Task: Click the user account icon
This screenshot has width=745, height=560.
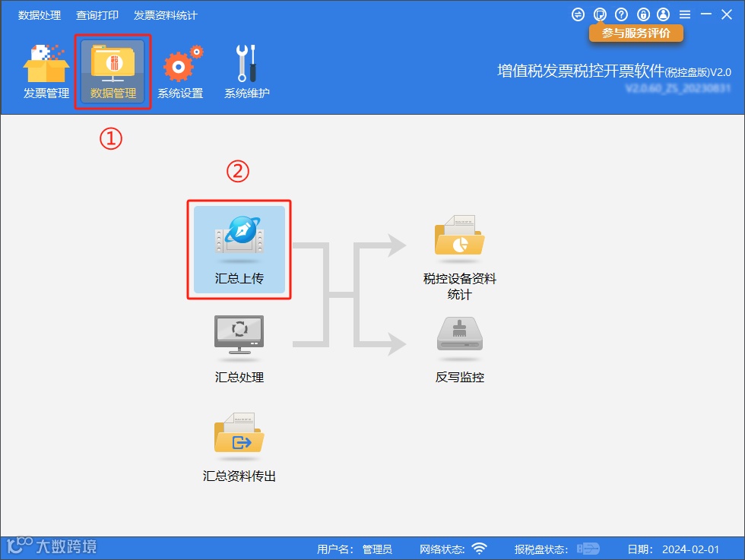Action: coord(663,14)
